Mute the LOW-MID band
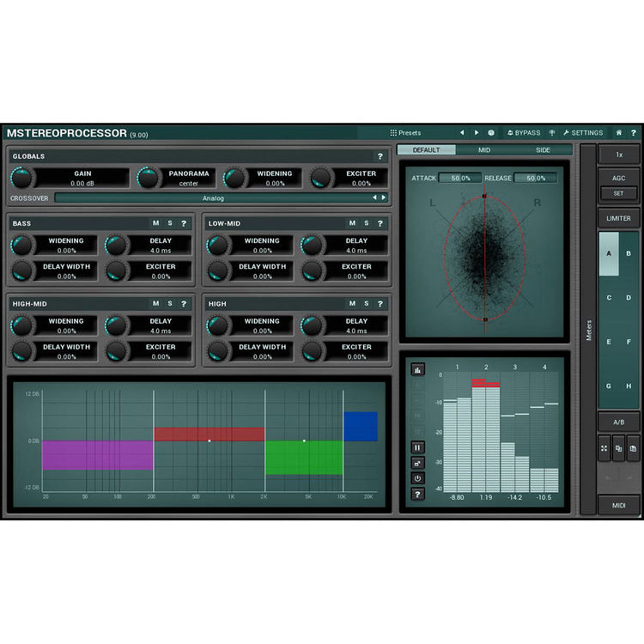 point(352,223)
